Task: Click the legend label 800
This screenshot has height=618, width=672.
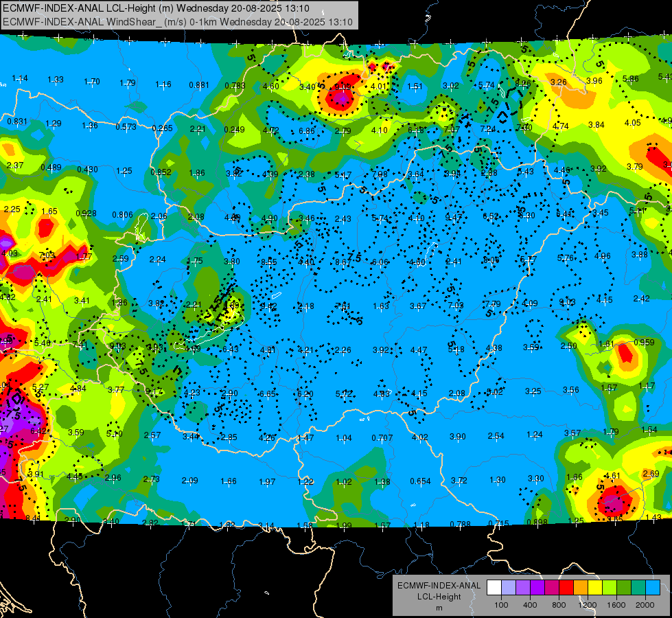Action: 559,605
